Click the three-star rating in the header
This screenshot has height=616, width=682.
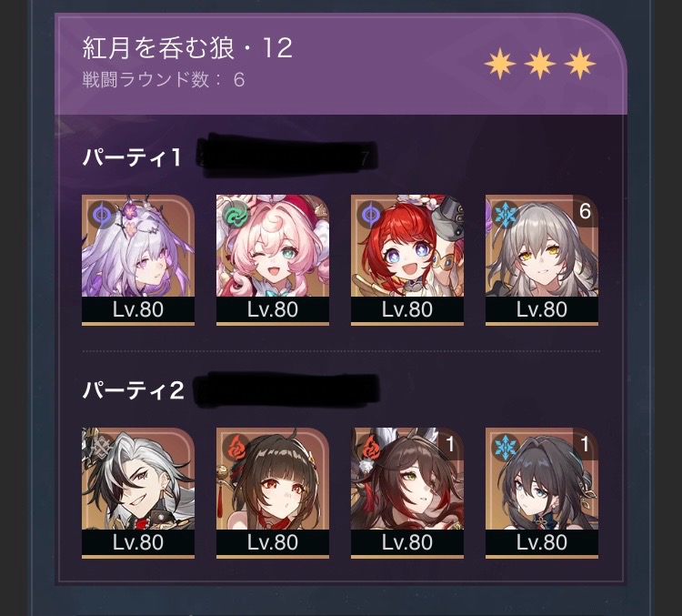[540, 64]
